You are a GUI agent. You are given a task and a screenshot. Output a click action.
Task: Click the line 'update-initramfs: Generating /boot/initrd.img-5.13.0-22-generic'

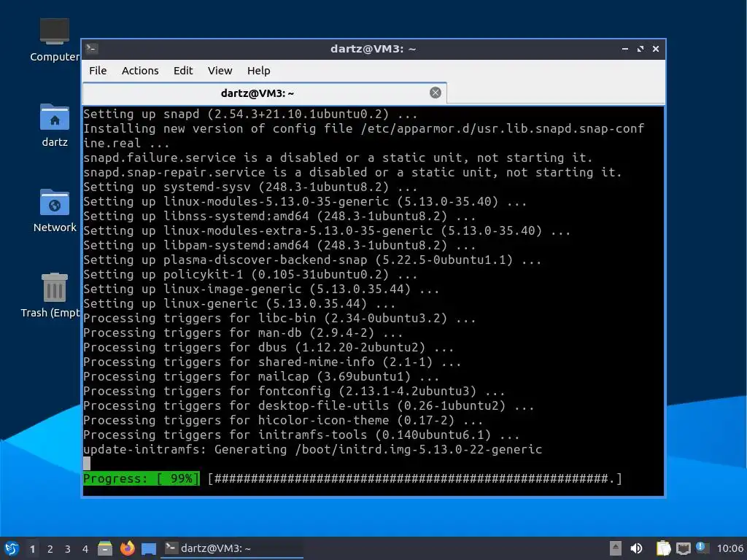(x=312, y=449)
